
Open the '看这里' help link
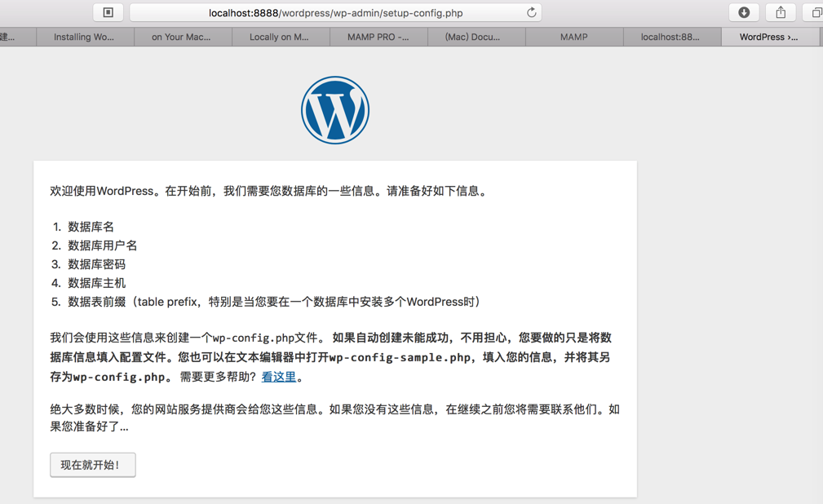click(x=279, y=377)
